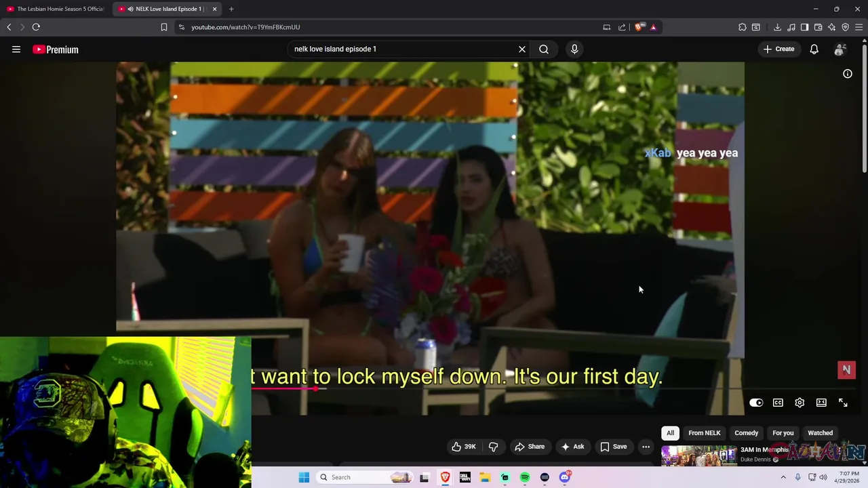868x488 pixels.
Task: Switch to The Lesbian Homie Season 5 tab
Action: tap(56, 9)
